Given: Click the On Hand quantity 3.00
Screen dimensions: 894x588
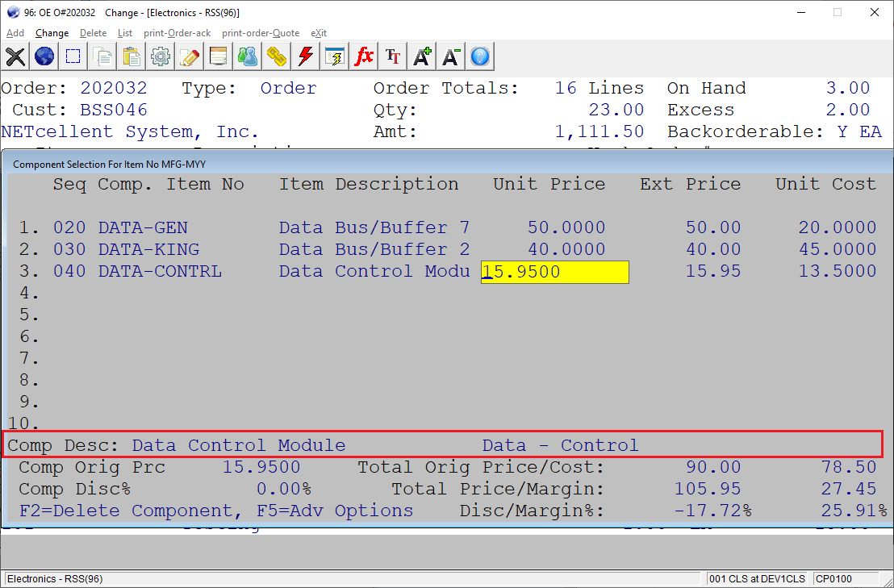Looking at the screenshot, I should [848, 88].
